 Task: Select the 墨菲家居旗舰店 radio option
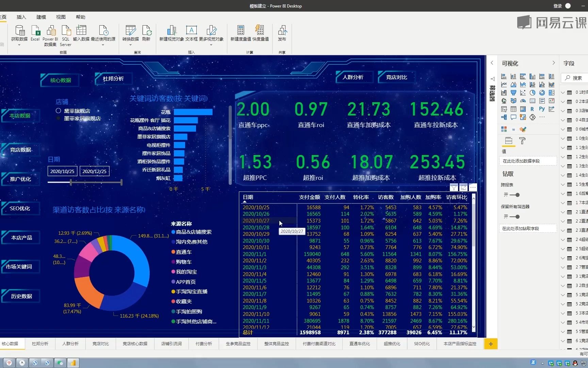pyautogui.click(x=58, y=118)
